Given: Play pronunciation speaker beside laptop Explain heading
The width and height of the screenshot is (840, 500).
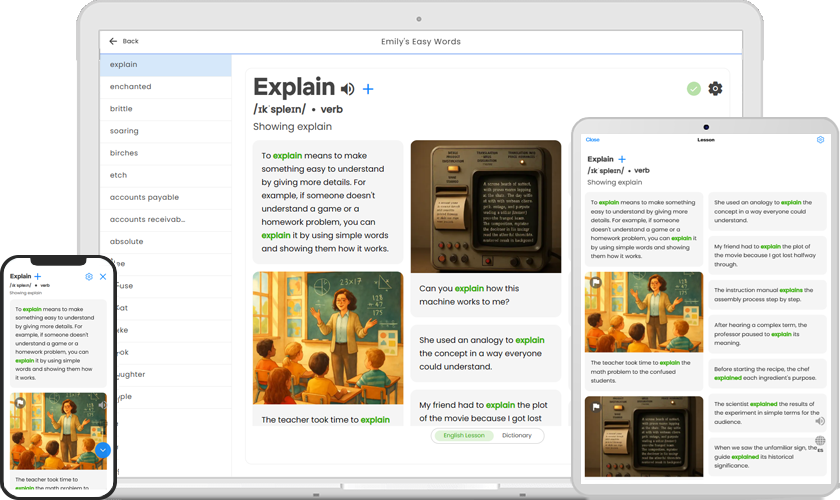Looking at the screenshot, I should [348, 89].
